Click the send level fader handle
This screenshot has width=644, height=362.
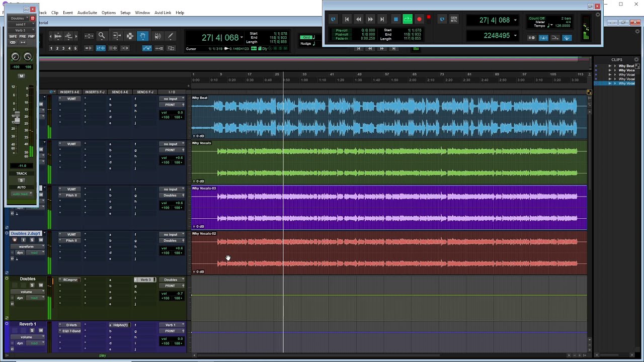pos(17,118)
